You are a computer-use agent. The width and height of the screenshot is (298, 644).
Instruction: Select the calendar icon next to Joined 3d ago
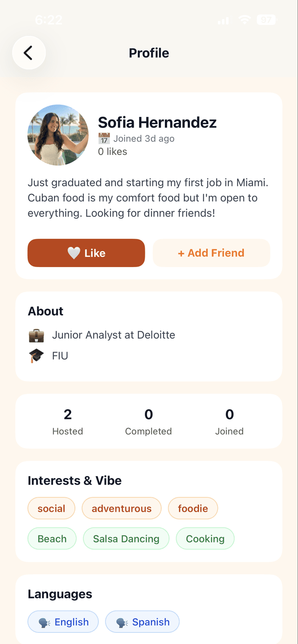click(x=104, y=138)
